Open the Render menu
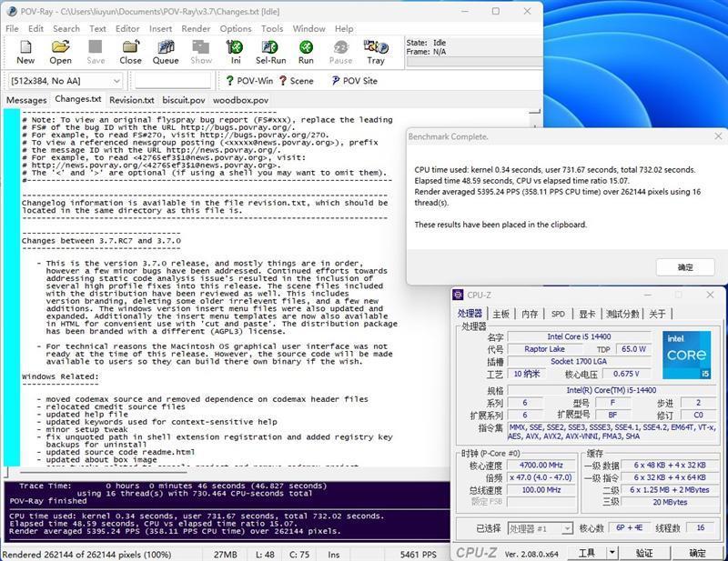The width and height of the screenshot is (728, 561). pyautogui.click(x=196, y=28)
